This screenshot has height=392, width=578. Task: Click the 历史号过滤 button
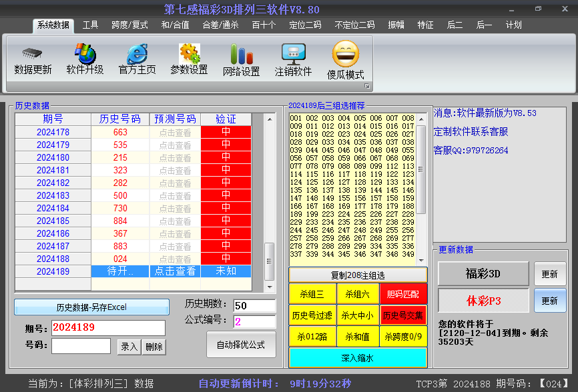point(312,315)
